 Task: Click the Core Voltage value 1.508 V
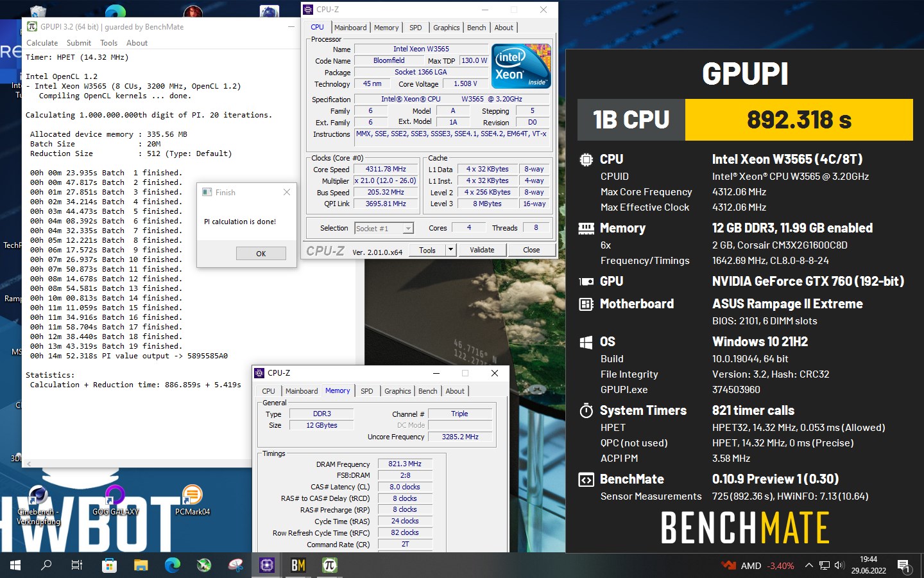[466, 83]
